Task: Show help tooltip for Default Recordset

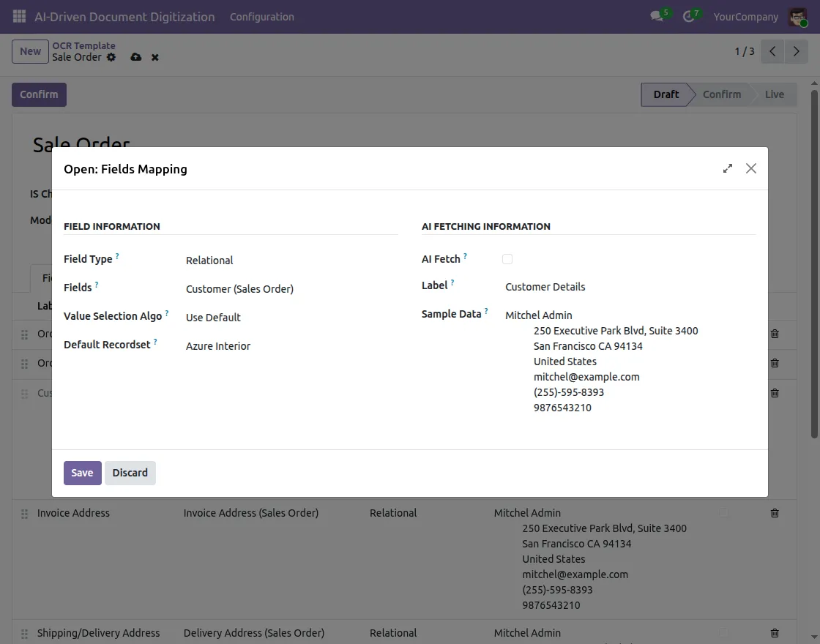Action: point(155,342)
